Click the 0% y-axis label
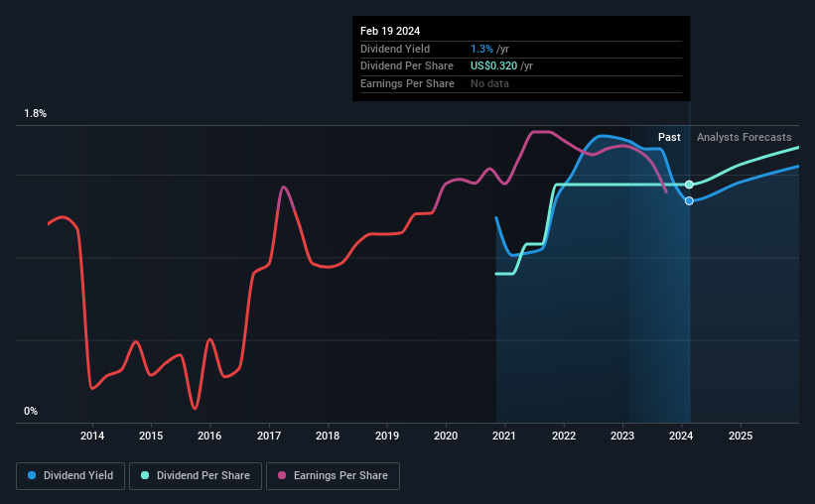Image resolution: width=815 pixels, height=504 pixels. pyautogui.click(x=31, y=411)
